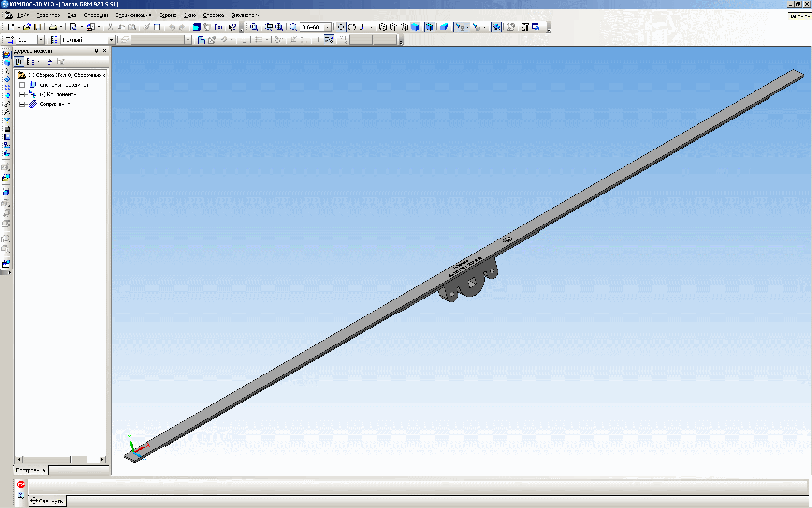Image resolution: width=812 pixels, height=508 pixels.
Task: Click the rebuild model icon on toolbar
Action: 536,27
